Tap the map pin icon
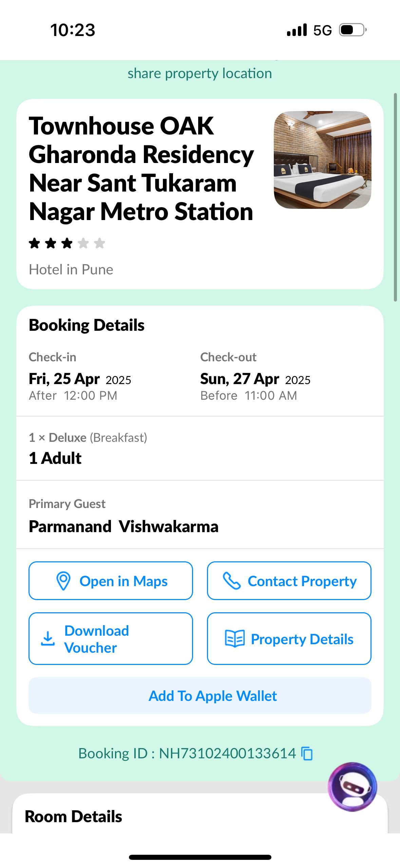 [63, 581]
